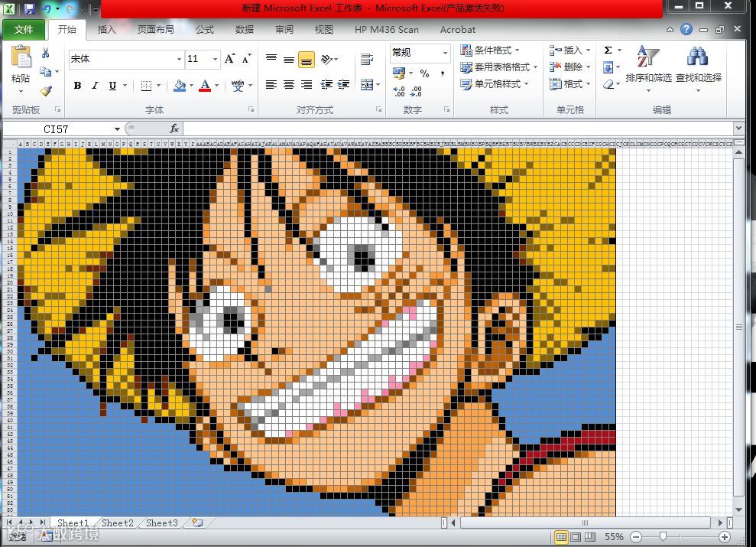The image size is (756, 547).
Task: Align text right
Action: [x=307, y=85]
